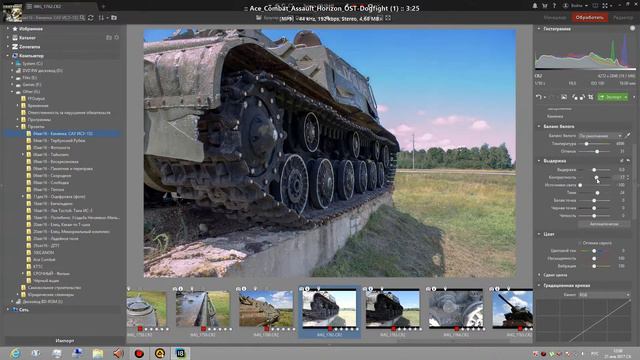
Task: Click the green Export button
Action: [x=613, y=97]
